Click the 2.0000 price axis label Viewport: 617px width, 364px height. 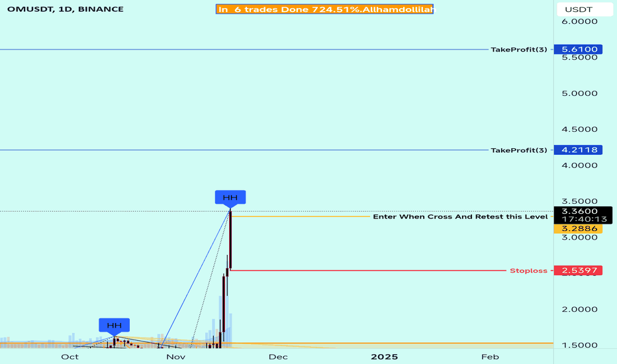[x=580, y=310]
